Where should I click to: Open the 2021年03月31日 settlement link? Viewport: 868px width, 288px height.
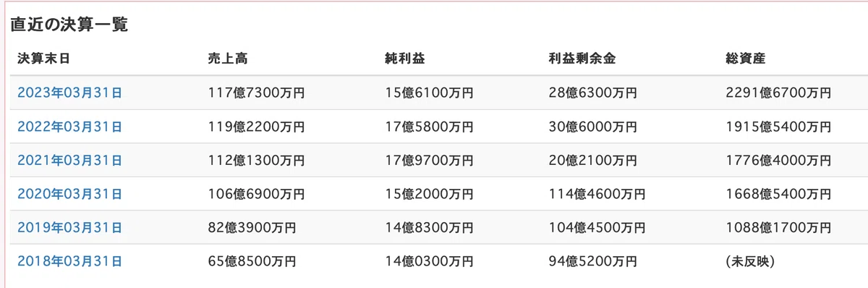pyautogui.click(x=69, y=160)
